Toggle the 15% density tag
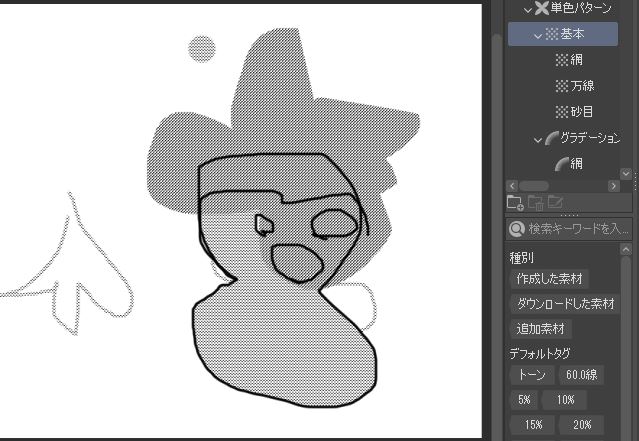639x441 pixels. [x=532, y=425]
